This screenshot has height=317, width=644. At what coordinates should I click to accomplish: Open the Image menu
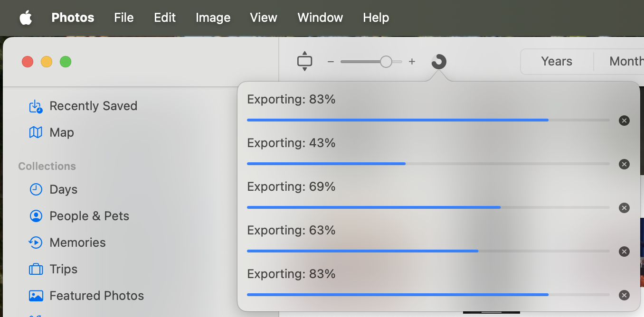coord(213,18)
